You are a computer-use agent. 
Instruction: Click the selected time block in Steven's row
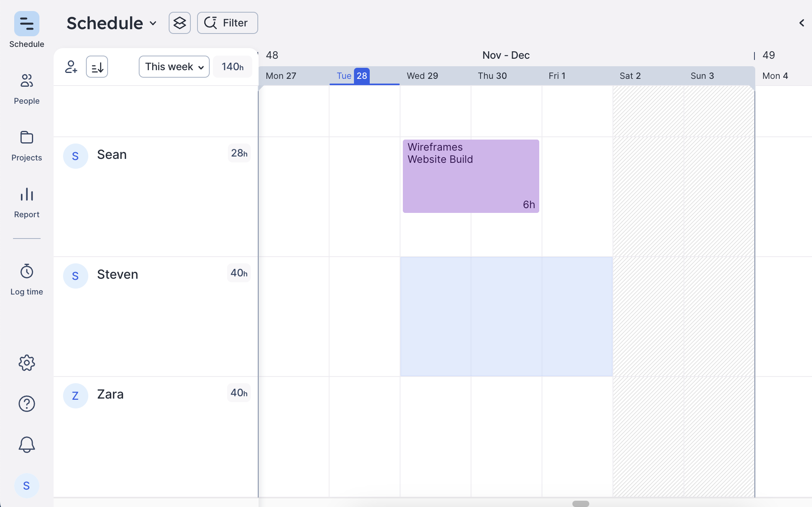click(507, 317)
